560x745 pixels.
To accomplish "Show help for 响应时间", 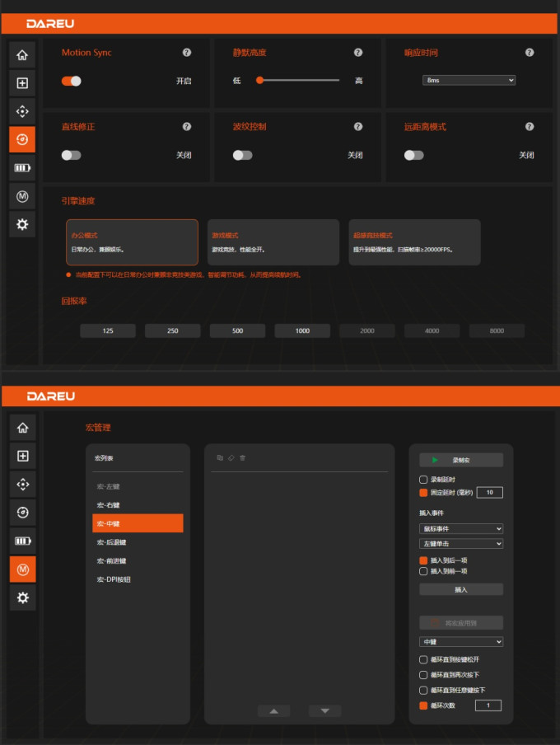I will (x=530, y=52).
